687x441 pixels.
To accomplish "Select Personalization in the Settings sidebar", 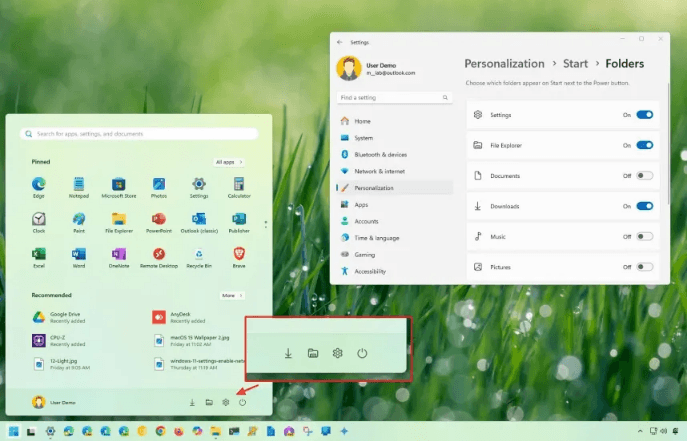I will (394, 187).
